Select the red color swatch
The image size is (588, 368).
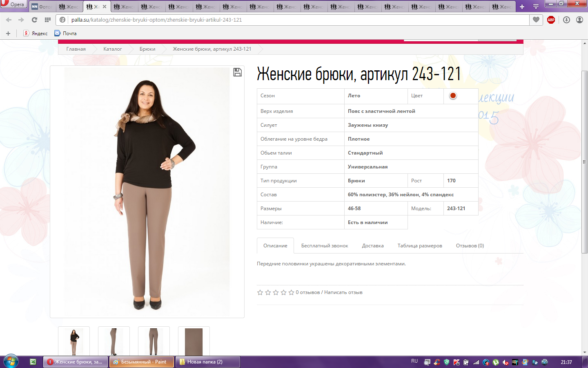[x=453, y=96]
